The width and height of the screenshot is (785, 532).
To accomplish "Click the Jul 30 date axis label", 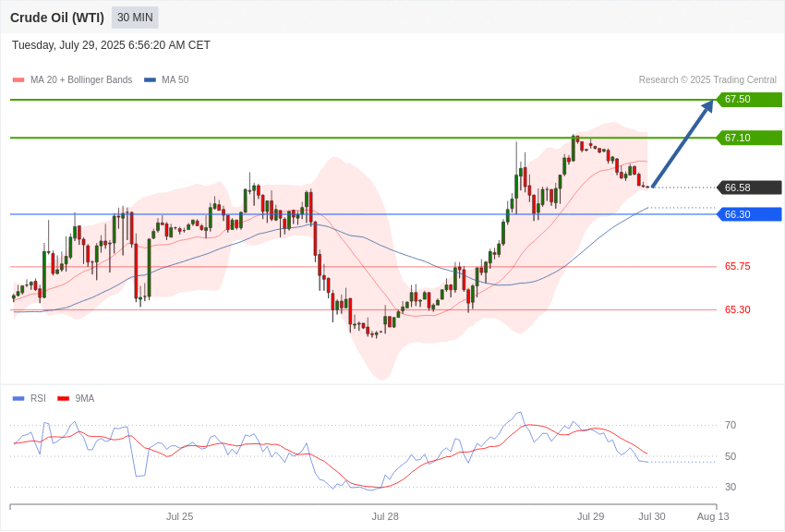I will [x=652, y=516].
